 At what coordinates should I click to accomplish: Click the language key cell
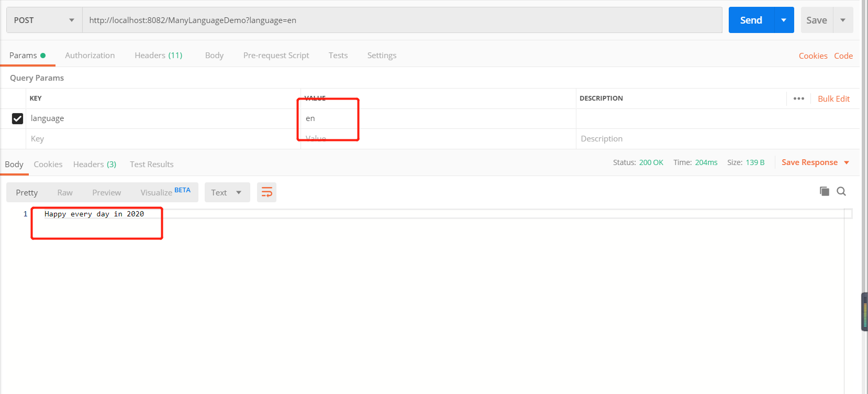click(x=163, y=118)
